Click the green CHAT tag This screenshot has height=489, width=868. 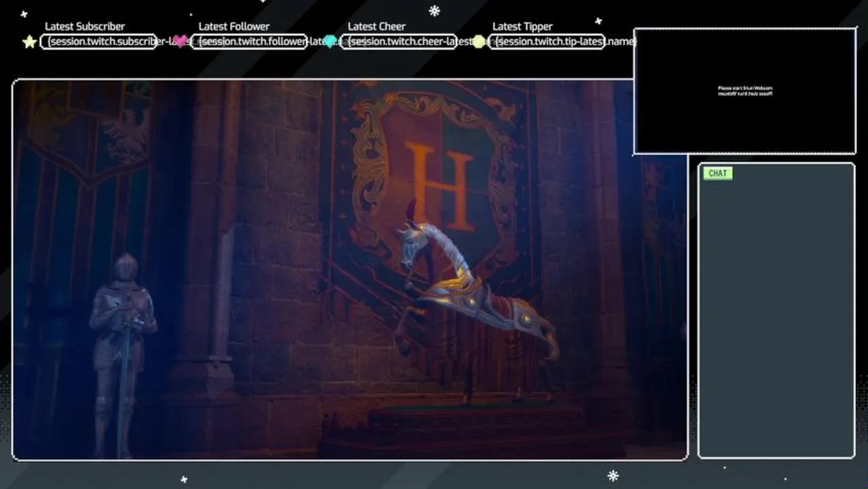718,174
